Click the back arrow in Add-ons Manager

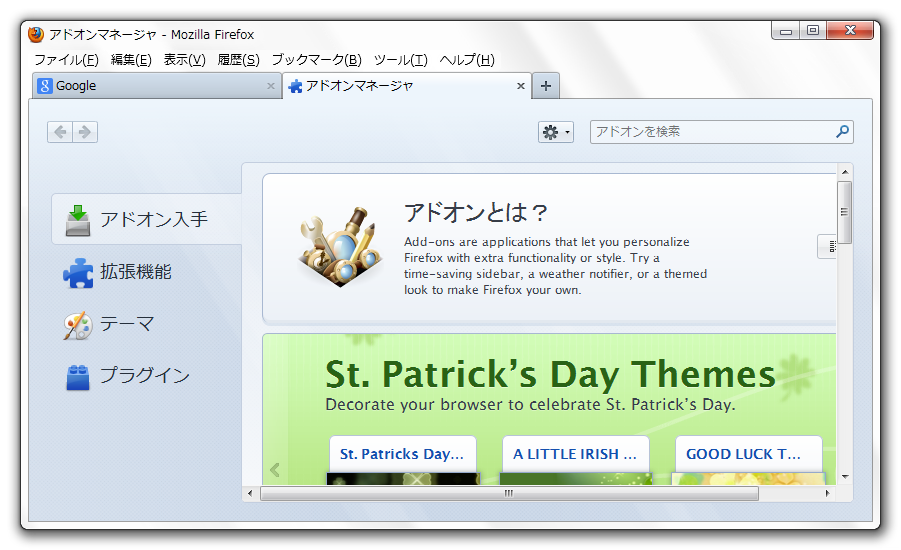(x=60, y=132)
